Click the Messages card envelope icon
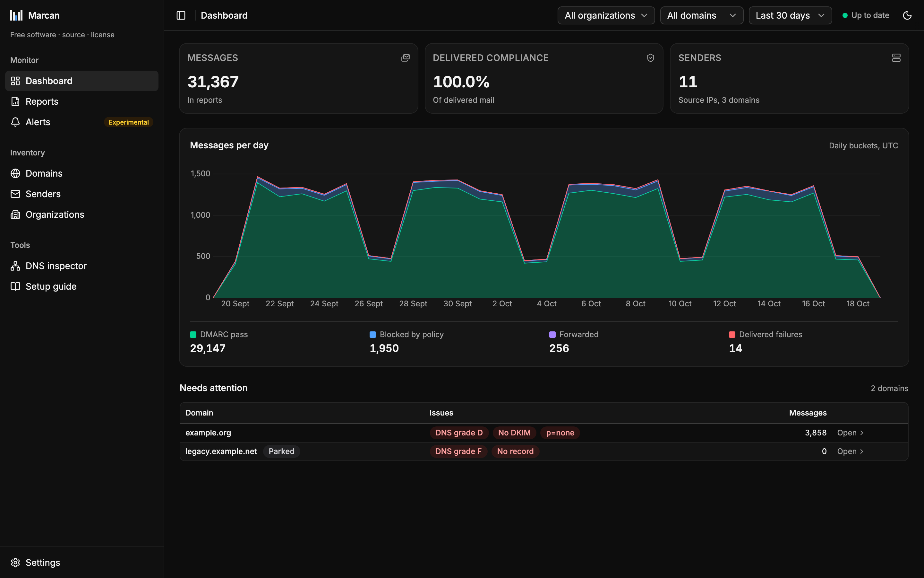Image resolution: width=924 pixels, height=578 pixels. (406, 58)
